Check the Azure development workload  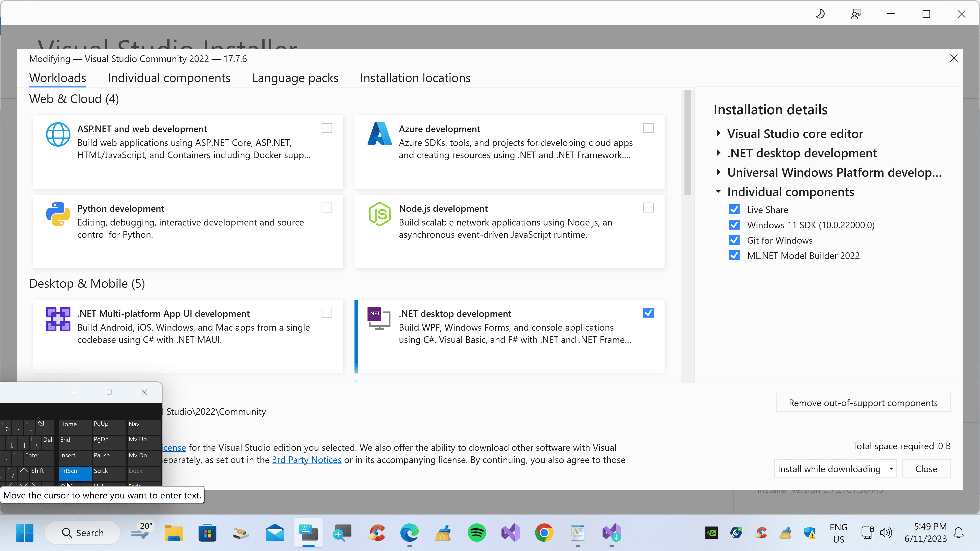click(648, 128)
